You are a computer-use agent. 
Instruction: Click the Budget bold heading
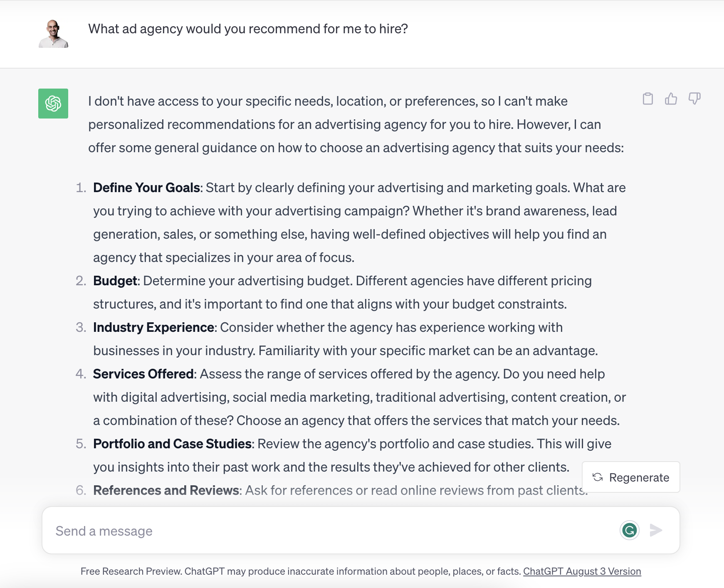pos(115,281)
